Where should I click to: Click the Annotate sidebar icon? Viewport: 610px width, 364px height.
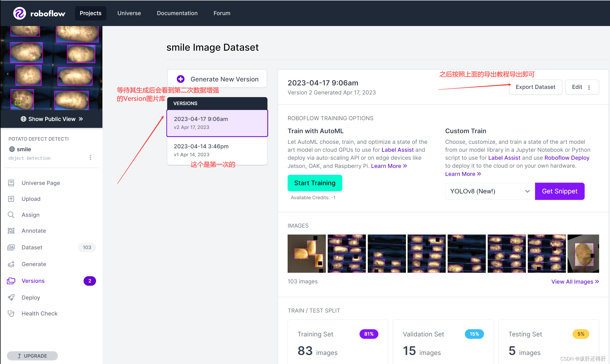[x=11, y=231]
